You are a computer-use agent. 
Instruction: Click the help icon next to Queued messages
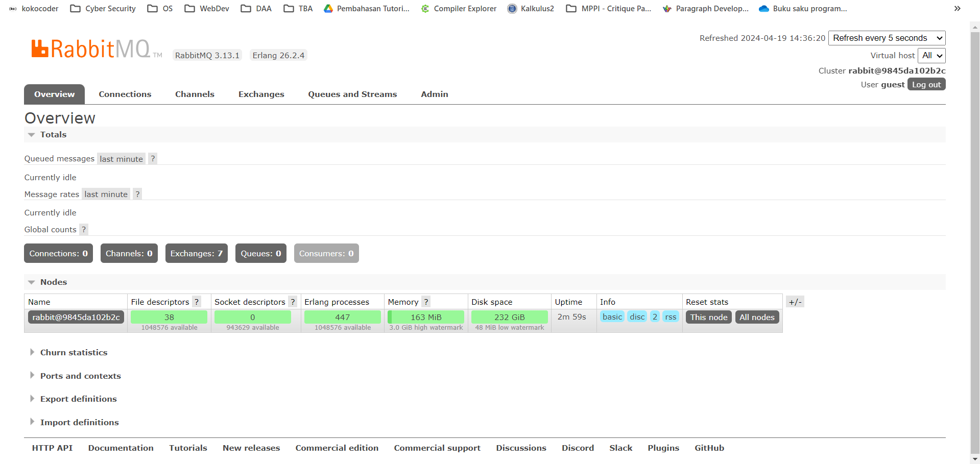click(153, 159)
